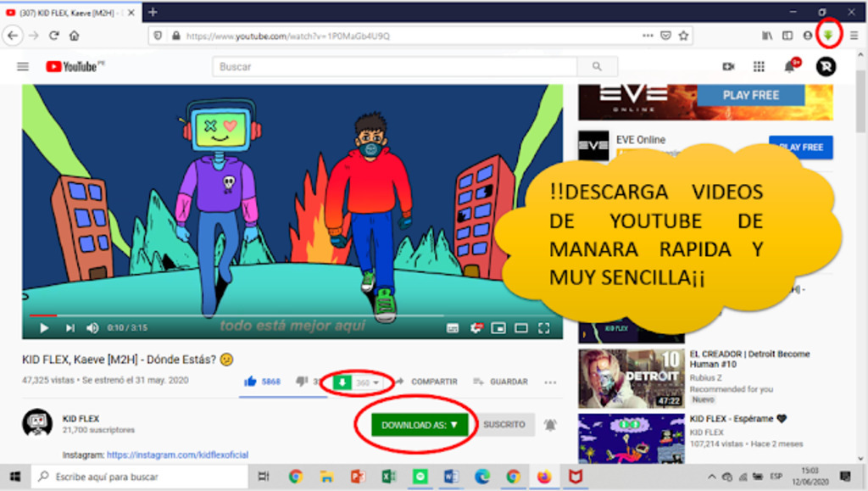Viewport: 868px width, 491px height.
Task: Open the Firefox hamburger menu
Action: point(854,36)
